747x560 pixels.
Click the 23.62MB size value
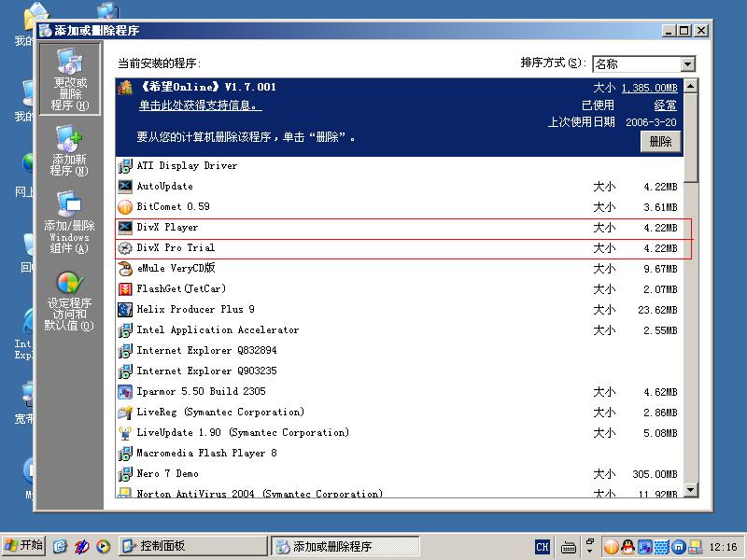[657, 310]
